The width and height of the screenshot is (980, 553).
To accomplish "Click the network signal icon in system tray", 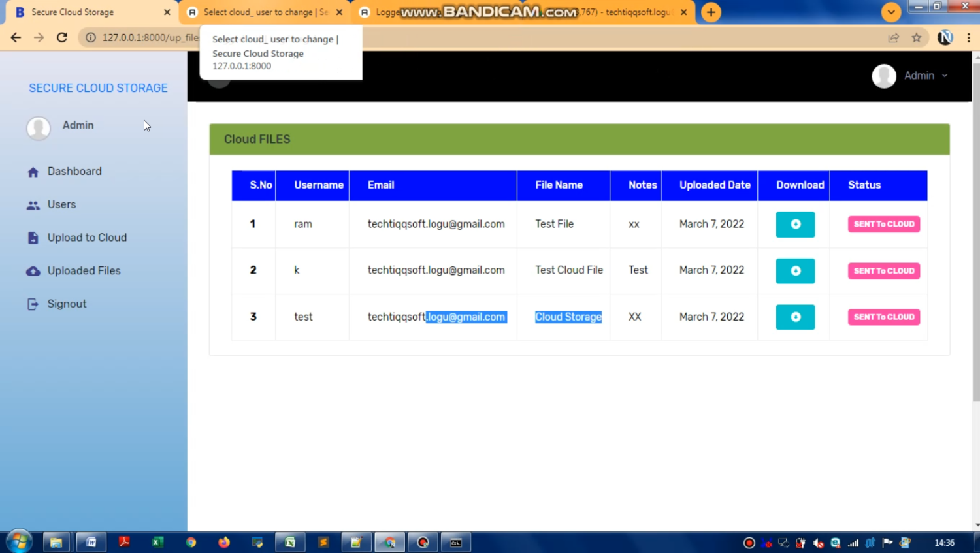I will tap(853, 543).
